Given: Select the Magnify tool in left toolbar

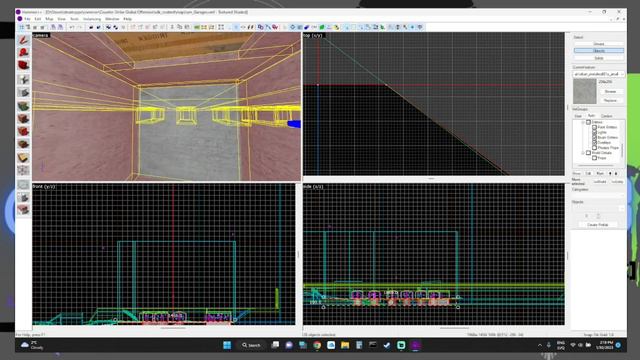Looking at the screenshot, I should pos(23,53).
